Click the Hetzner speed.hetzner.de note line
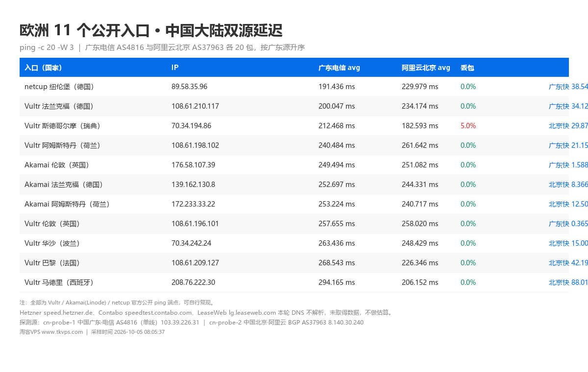The height and width of the screenshot is (372, 588). click(206, 312)
